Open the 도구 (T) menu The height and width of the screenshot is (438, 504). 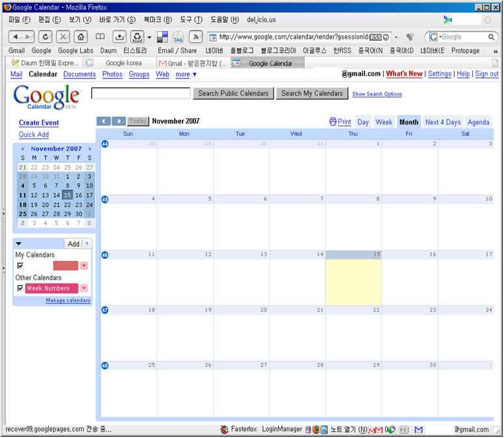coord(191,20)
